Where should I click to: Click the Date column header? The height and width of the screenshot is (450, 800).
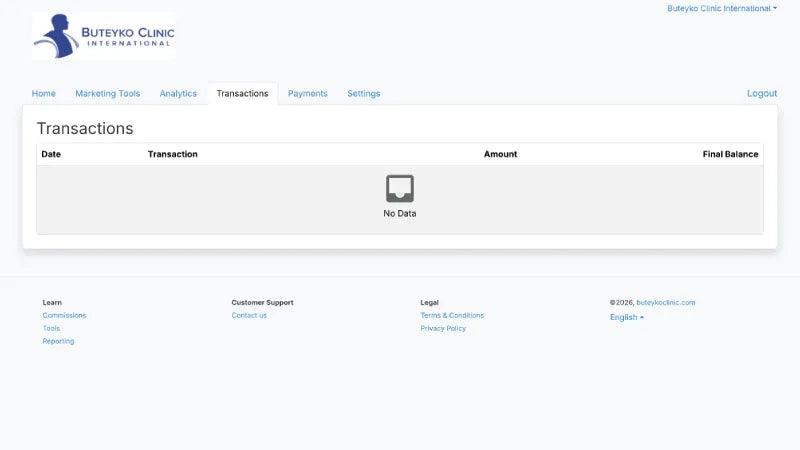coord(51,154)
